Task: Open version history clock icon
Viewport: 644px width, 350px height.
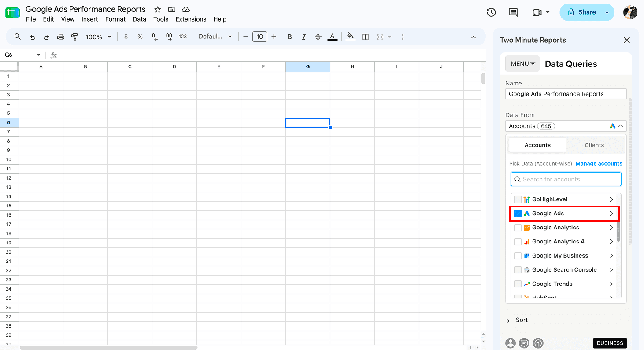Action: tap(491, 12)
